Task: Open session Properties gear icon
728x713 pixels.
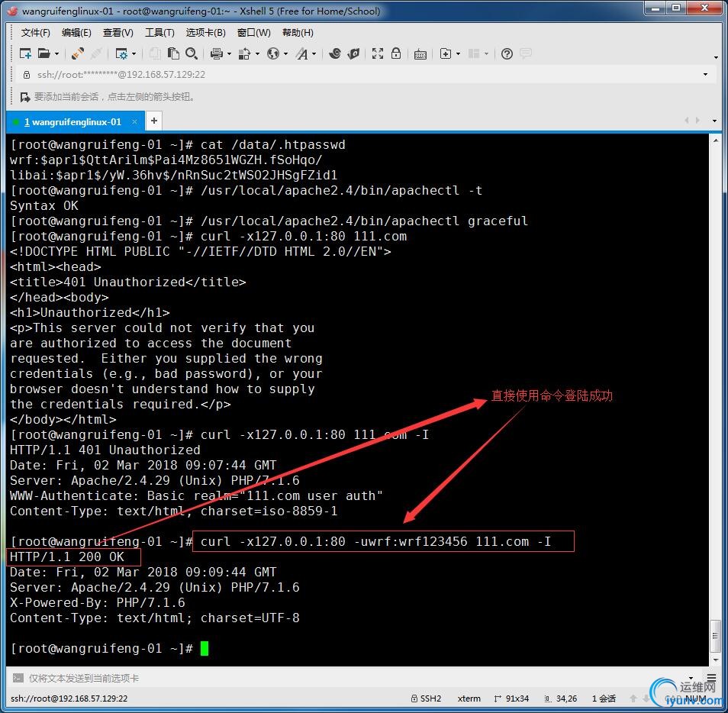Action: coord(121,54)
